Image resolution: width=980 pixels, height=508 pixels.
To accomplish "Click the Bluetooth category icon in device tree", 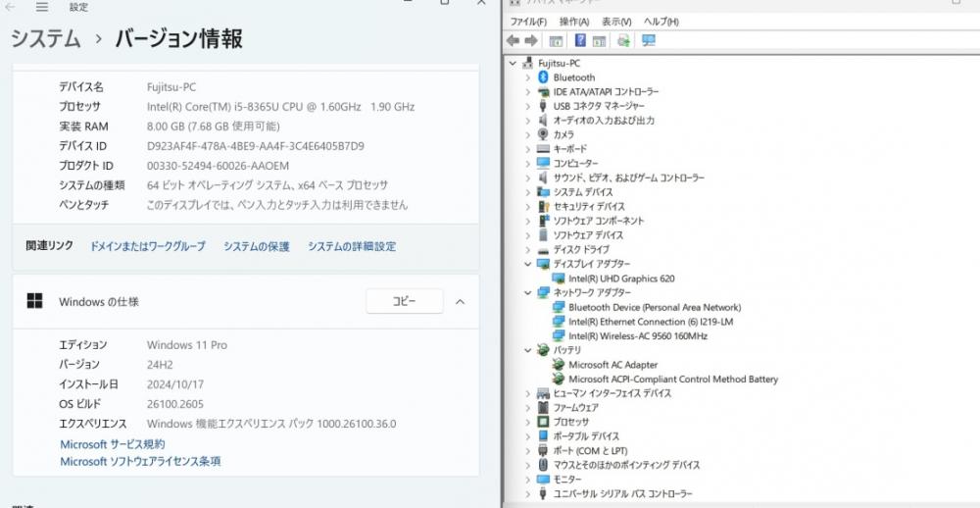I will (x=543, y=76).
